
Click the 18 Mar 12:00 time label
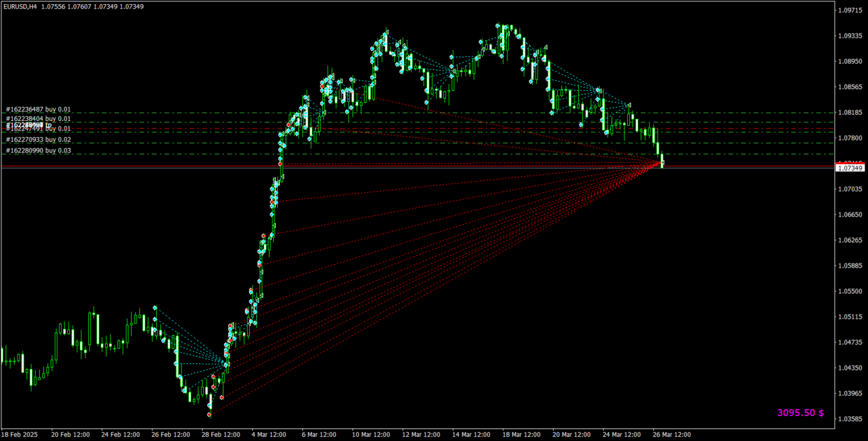click(521, 434)
